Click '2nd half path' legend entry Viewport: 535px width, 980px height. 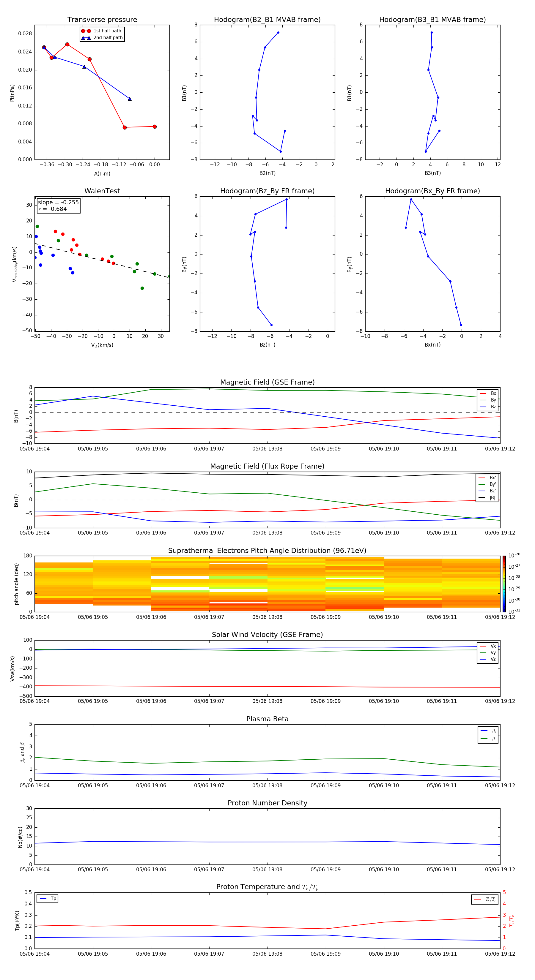103,38
